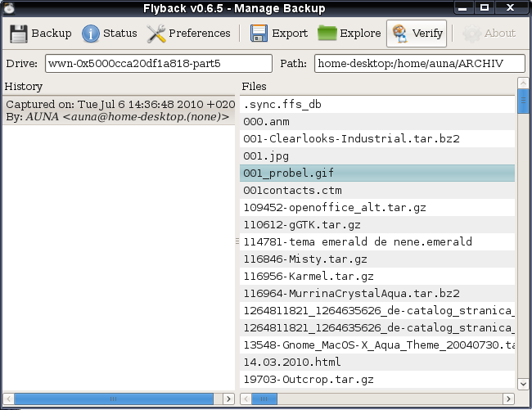Screen dimensions: 532x410
Task: Click the Backup toolbar label
Action: tap(52, 34)
